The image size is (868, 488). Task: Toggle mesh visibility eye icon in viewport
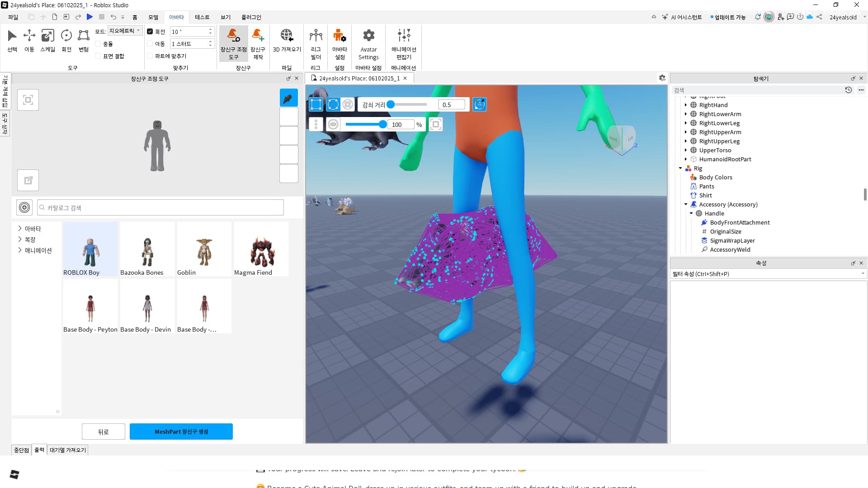coord(333,124)
